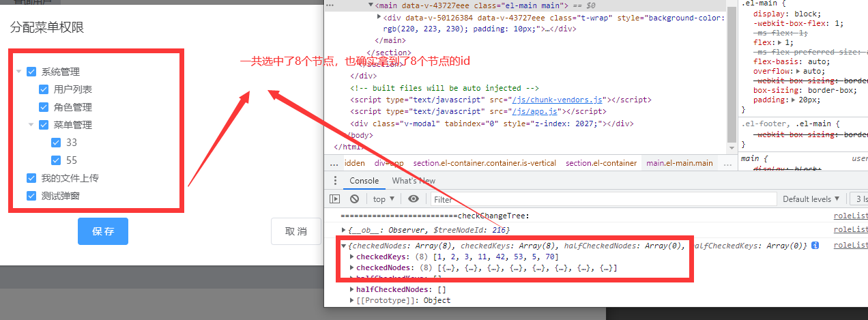Click the div class v-modal element line
Screen dimensions: 868x320
click(492, 123)
